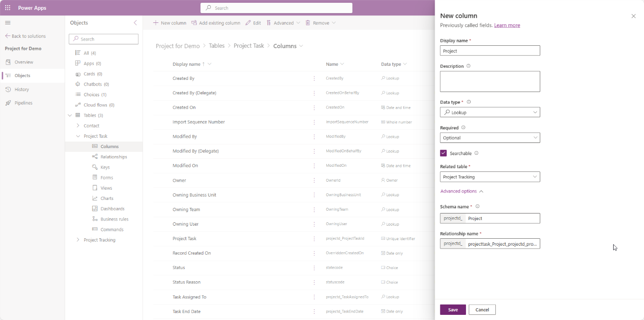
Task: Click the Schema name info icon
Action: [x=477, y=206]
